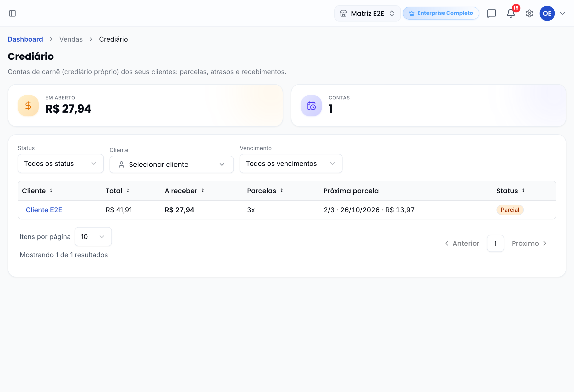The height and width of the screenshot is (392, 574).
Task: Go to Dashboard breadcrumb link
Action: pyautogui.click(x=25, y=39)
